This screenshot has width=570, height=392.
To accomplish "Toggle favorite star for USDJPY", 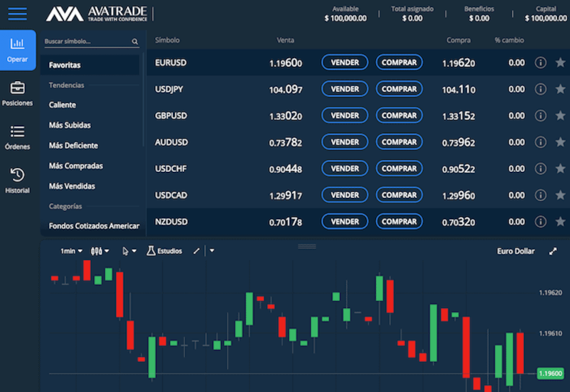I will [x=560, y=89].
